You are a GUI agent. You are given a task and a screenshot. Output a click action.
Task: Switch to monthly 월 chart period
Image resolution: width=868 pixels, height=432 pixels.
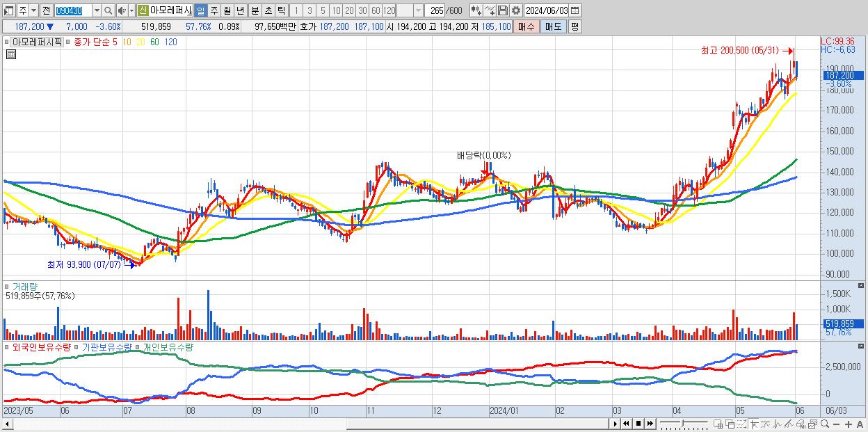227,10
